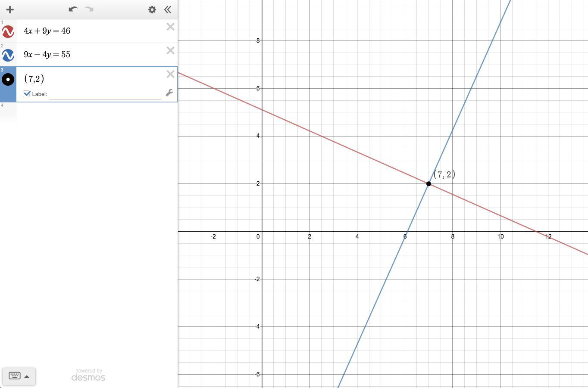Open the on-screen keypad
The height and width of the screenshot is (388, 588).
[15, 376]
